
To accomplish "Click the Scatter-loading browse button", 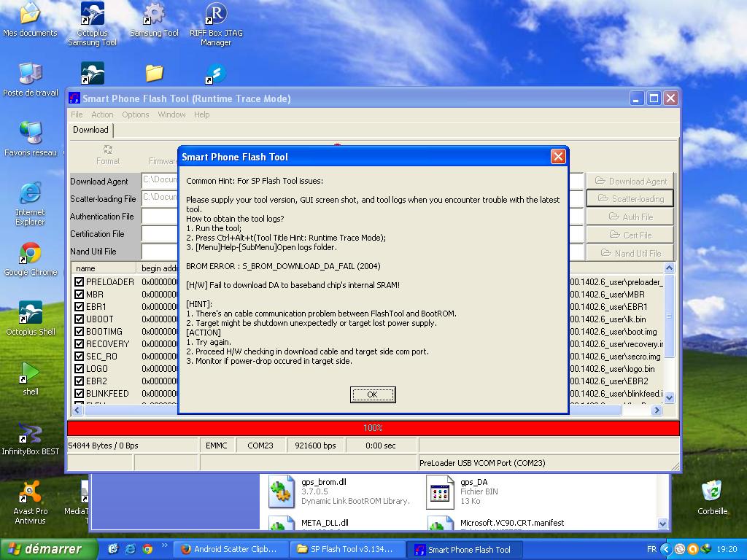I will (x=630, y=198).
